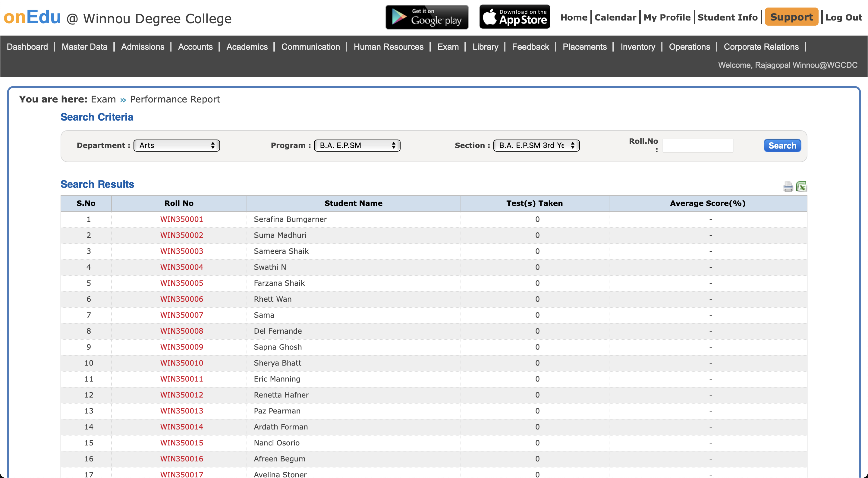Open the Academics menu
868x478 pixels.
(247, 47)
